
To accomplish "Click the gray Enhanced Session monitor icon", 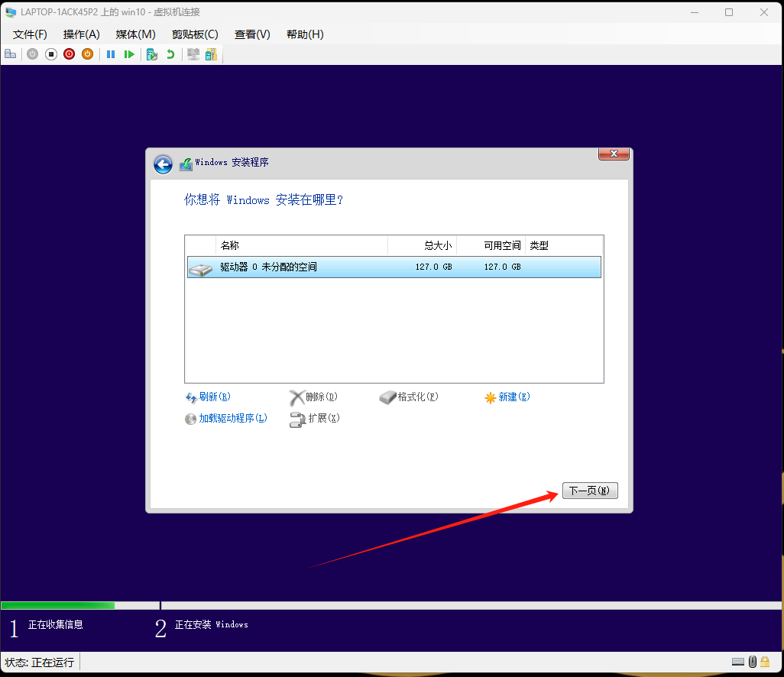I will [193, 54].
